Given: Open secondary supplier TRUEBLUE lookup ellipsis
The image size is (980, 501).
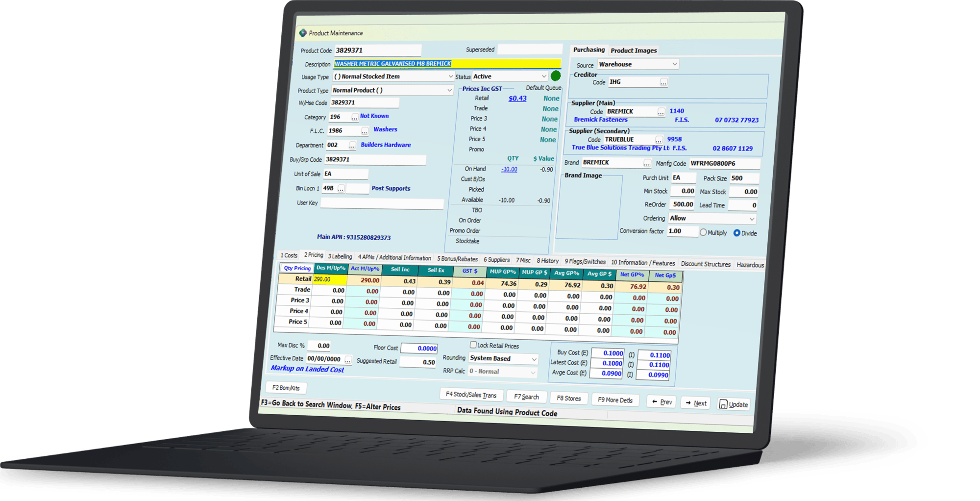Looking at the screenshot, I should tap(659, 140).
